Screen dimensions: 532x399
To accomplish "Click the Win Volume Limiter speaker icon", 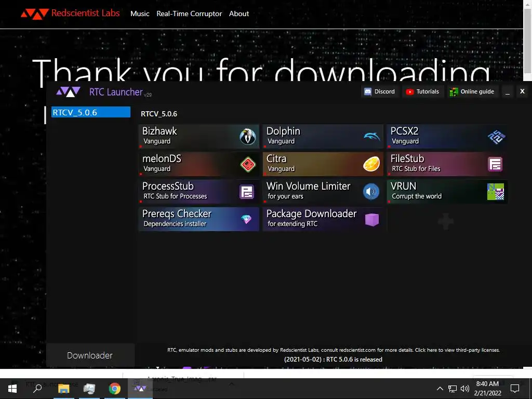I will (371, 192).
